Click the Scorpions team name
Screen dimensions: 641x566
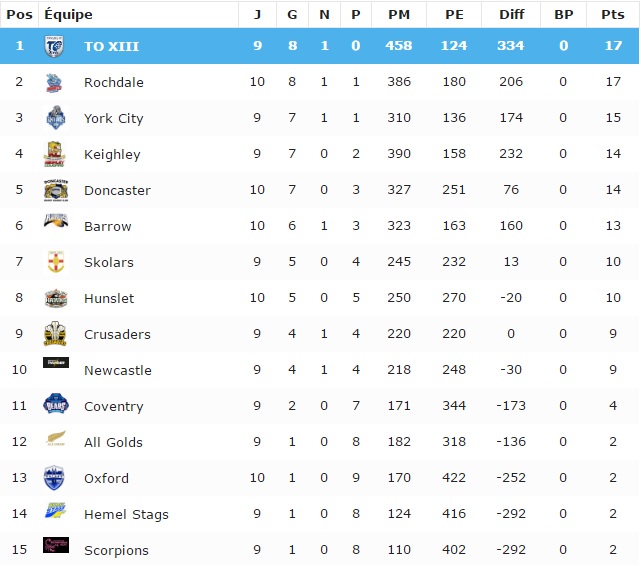pyautogui.click(x=116, y=550)
